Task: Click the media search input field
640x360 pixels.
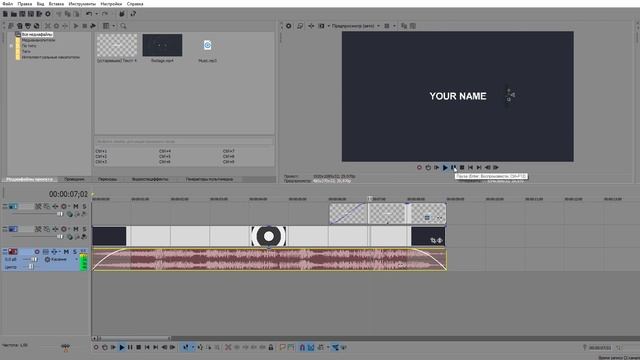Action: pos(184,141)
